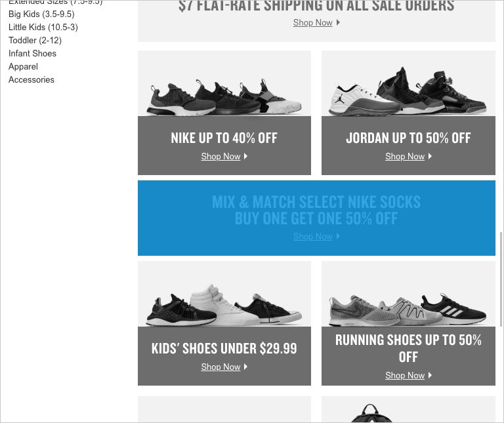Click arrow icon next to Nike Shop Now
This screenshot has width=504, height=423.
[246, 156]
